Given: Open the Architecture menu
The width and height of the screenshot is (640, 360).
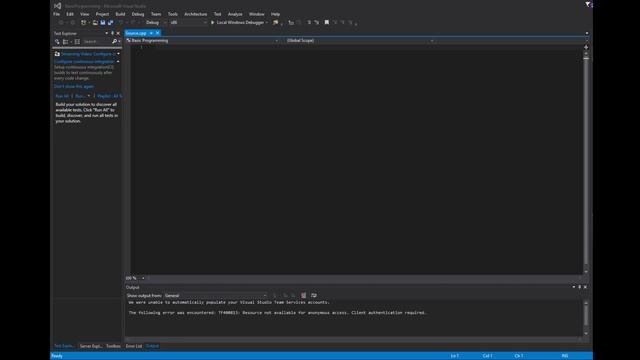Looking at the screenshot, I should point(196,14).
